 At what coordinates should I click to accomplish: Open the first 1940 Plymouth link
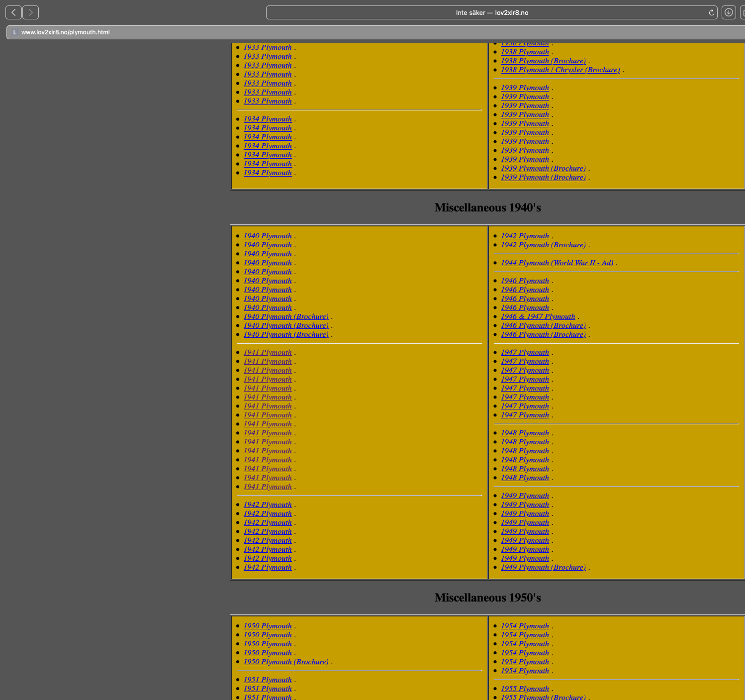[x=268, y=236]
